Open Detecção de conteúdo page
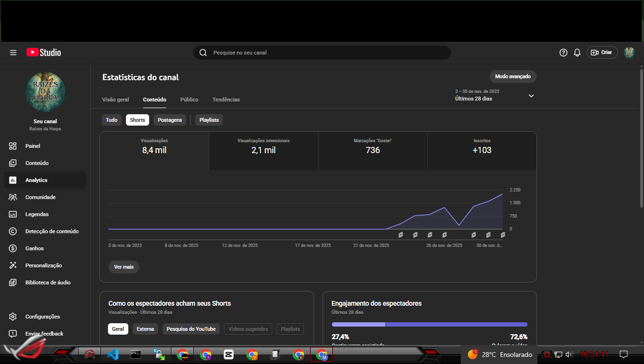This screenshot has height=364, width=644. [x=52, y=231]
